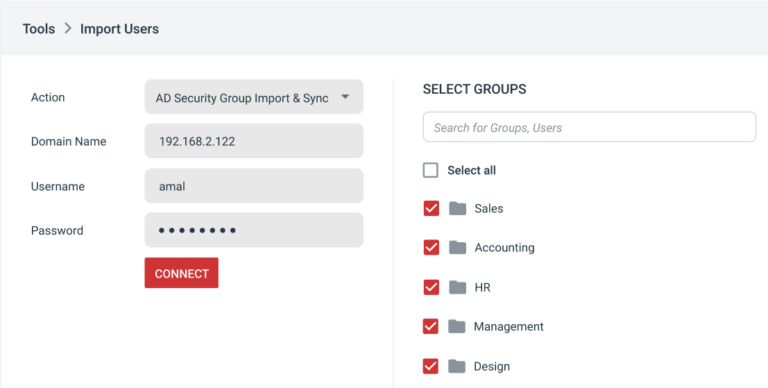The image size is (768, 388).
Task: Click the Select all label
Action: tap(472, 170)
